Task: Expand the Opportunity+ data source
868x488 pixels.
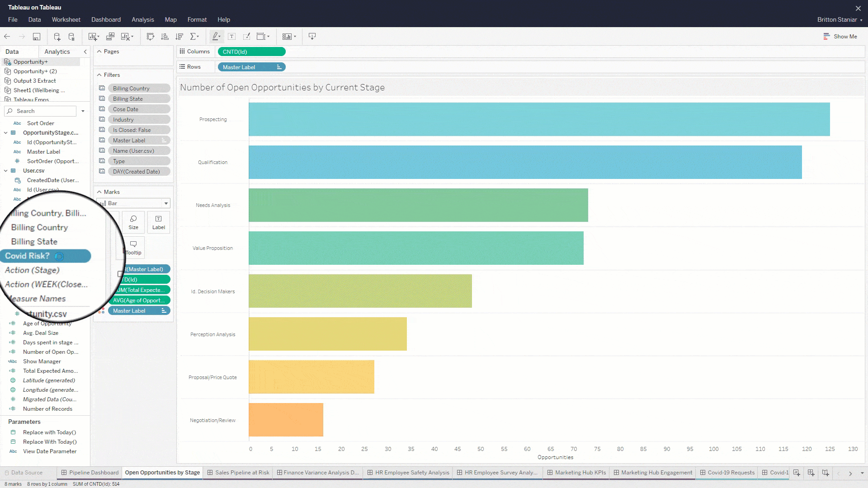Action: coord(30,62)
